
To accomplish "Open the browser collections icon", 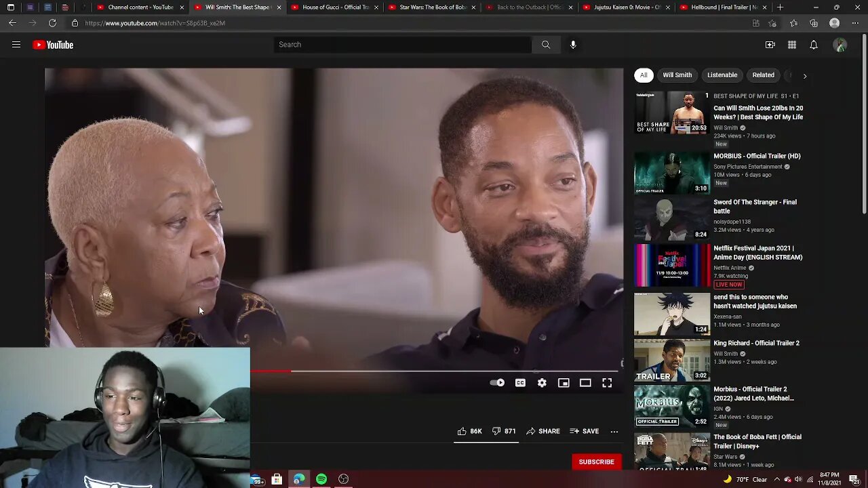I will [814, 23].
